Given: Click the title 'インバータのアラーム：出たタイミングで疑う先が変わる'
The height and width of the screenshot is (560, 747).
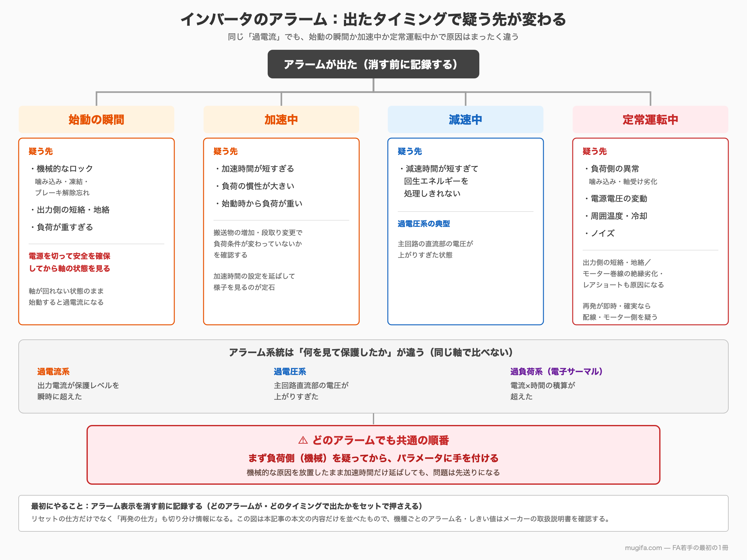Looking at the screenshot, I should 373,20.
